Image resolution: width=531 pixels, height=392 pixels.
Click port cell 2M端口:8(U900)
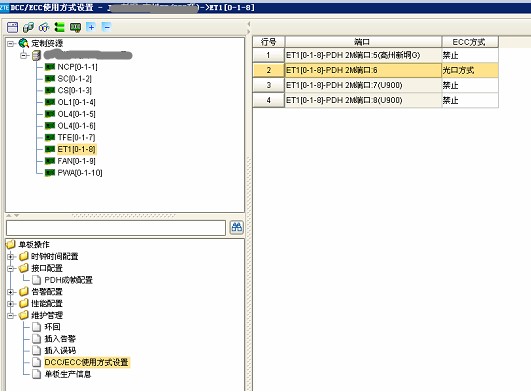coord(363,100)
